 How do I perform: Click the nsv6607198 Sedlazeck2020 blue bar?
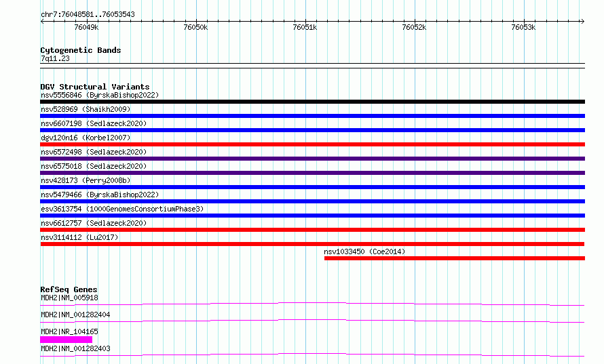pos(312,130)
